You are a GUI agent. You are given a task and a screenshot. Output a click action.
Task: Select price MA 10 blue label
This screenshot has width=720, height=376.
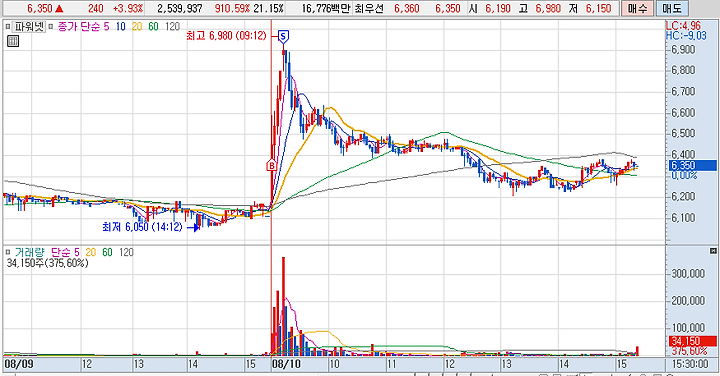coord(120,27)
